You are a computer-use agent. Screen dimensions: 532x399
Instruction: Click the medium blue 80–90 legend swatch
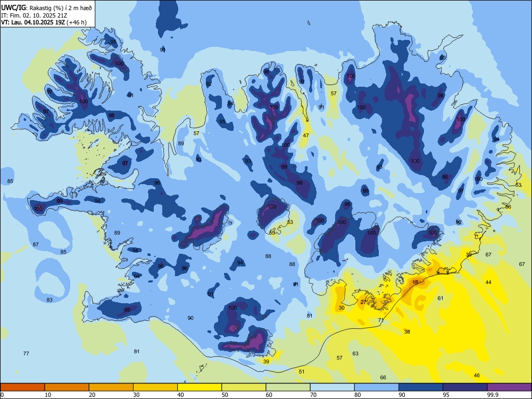(x=377, y=387)
